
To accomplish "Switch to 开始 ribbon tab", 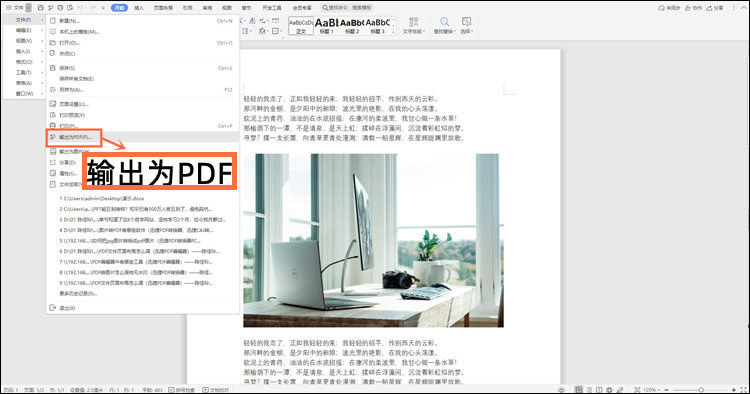I will [x=119, y=8].
